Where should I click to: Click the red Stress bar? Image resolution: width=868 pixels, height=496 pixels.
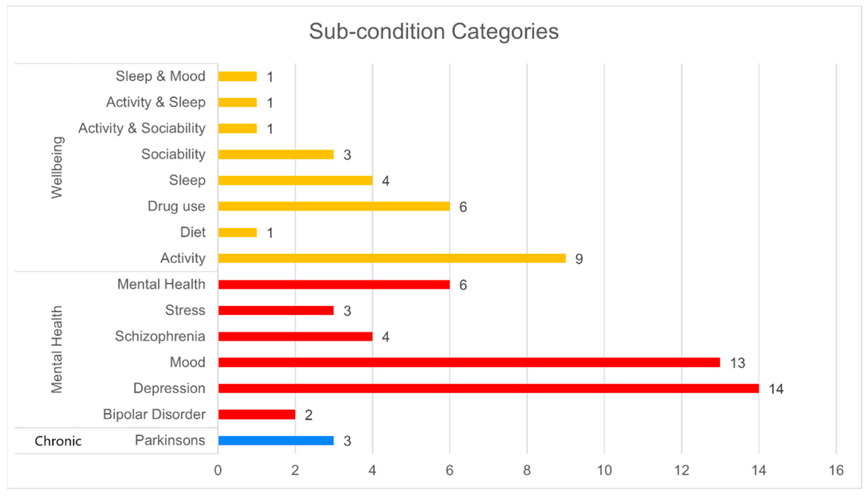click(276, 310)
